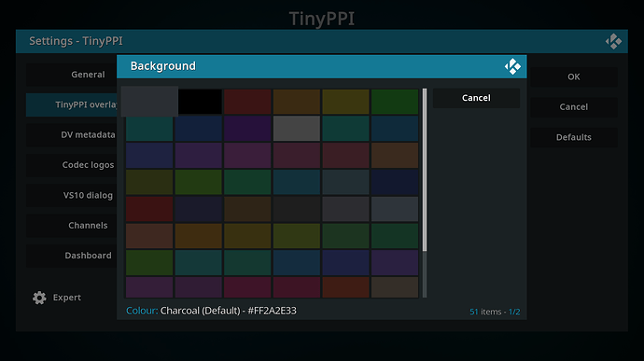The image size is (644, 361).
Task: Select the olive swatch left of the first-row dark green
Action: click(345, 102)
